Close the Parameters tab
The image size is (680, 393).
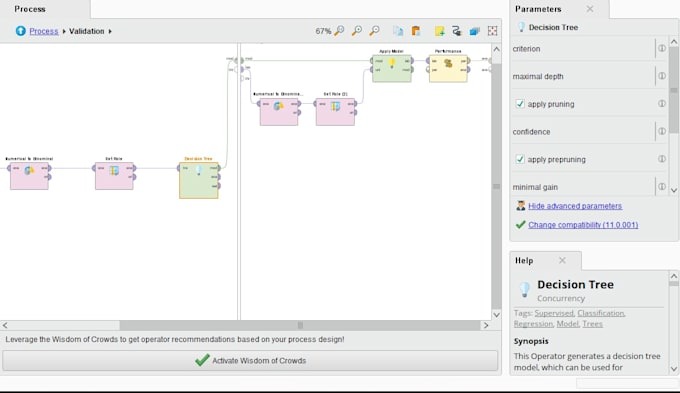click(589, 9)
